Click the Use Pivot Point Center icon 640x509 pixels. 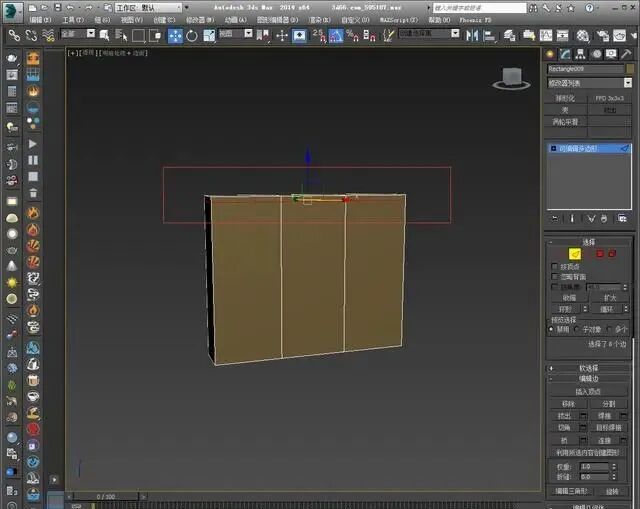(263, 36)
